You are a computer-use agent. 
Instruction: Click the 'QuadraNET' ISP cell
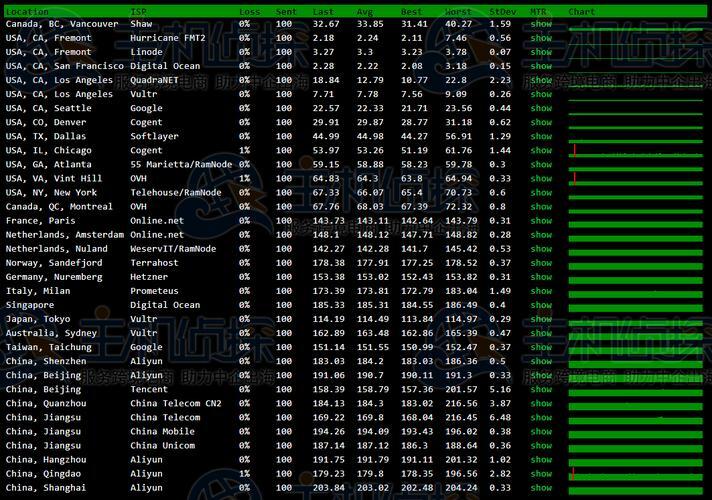pyautogui.click(x=154, y=80)
